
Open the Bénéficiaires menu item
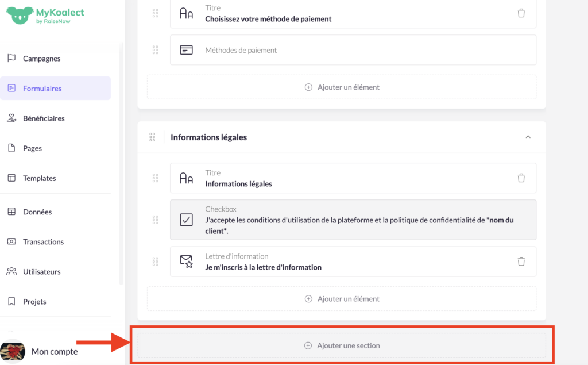pyautogui.click(x=44, y=118)
